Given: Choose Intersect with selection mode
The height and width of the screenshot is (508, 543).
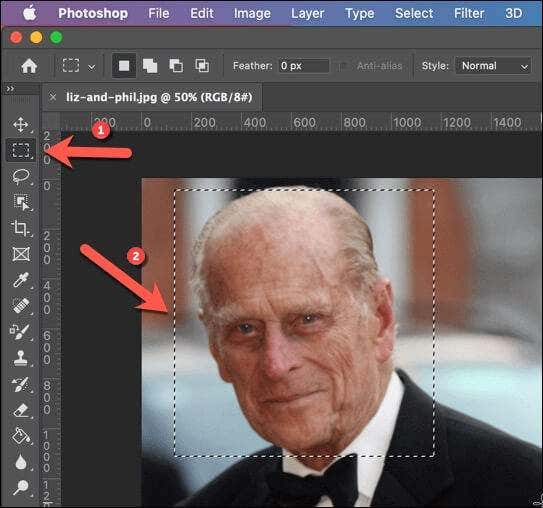Looking at the screenshot, I should (202, 66).
